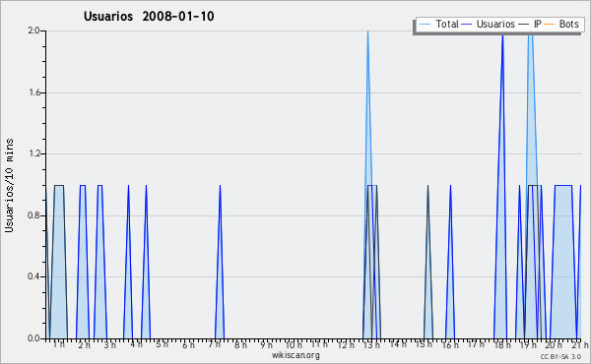Click the '1 h' x-axis label

58,344
